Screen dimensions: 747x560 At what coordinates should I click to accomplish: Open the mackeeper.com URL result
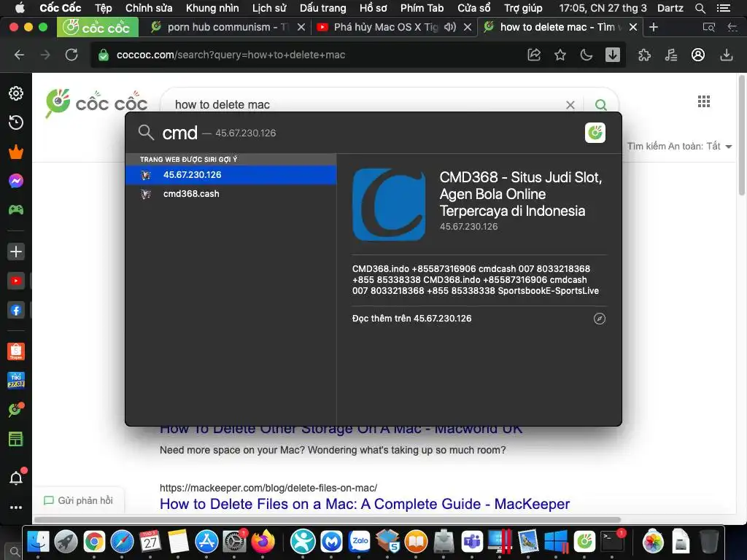268,488
